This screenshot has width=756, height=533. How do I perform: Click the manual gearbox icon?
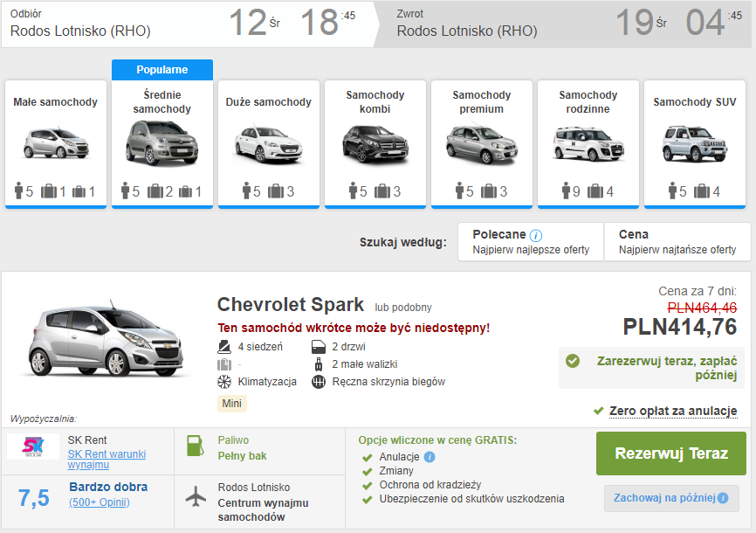pyautogui.click(x=318, y=382)
